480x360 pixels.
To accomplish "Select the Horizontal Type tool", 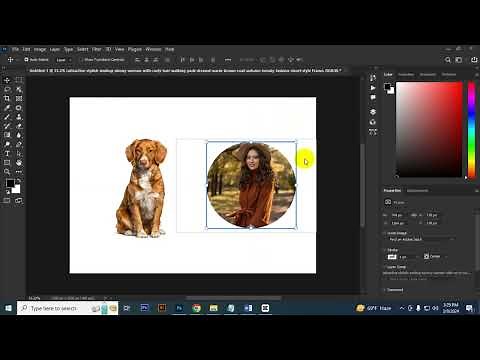I will 7,154.
